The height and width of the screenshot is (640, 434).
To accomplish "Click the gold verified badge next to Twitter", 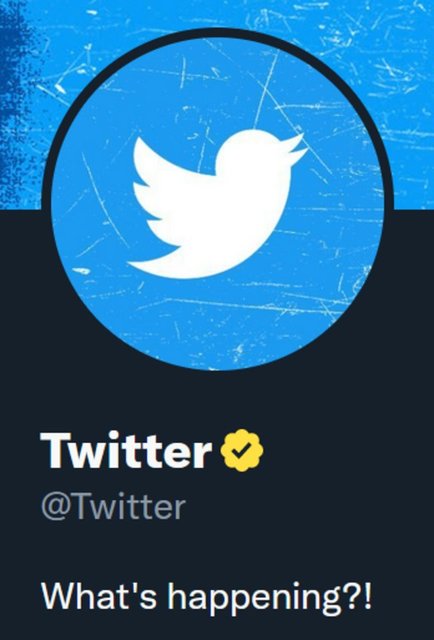I will tap(242, 450).
